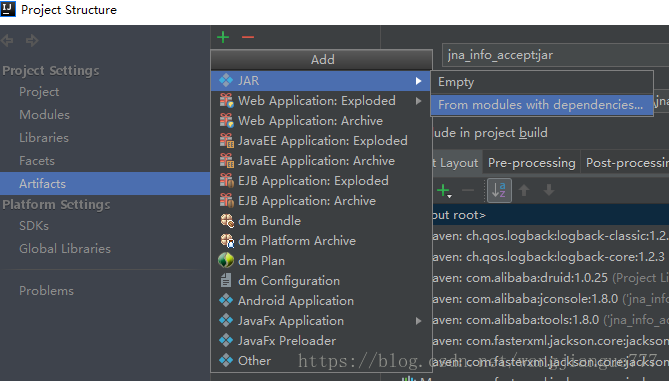
Task: Select the com.alibaba:druid:1.0.25 row
Action: tap(550, 278)
